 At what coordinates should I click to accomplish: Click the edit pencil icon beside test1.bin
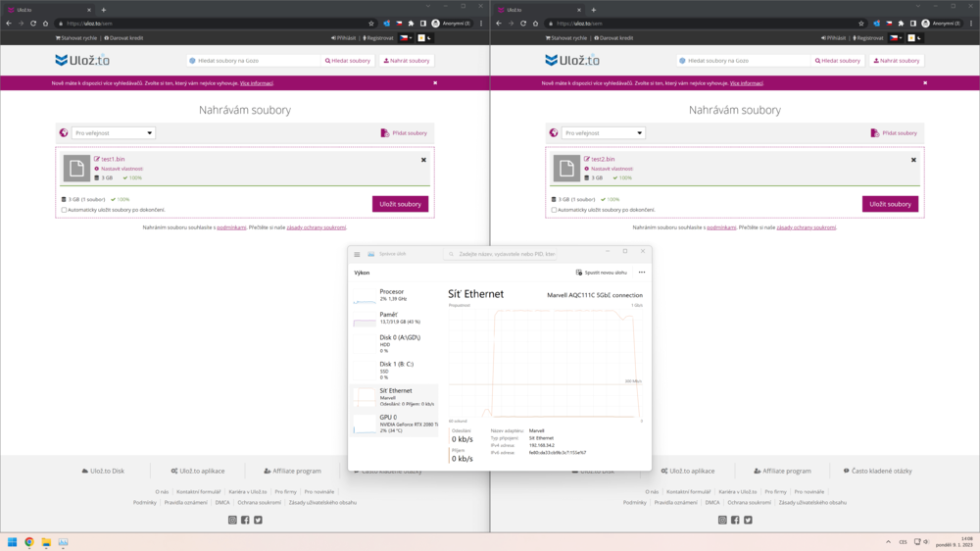tap(97, 159)
